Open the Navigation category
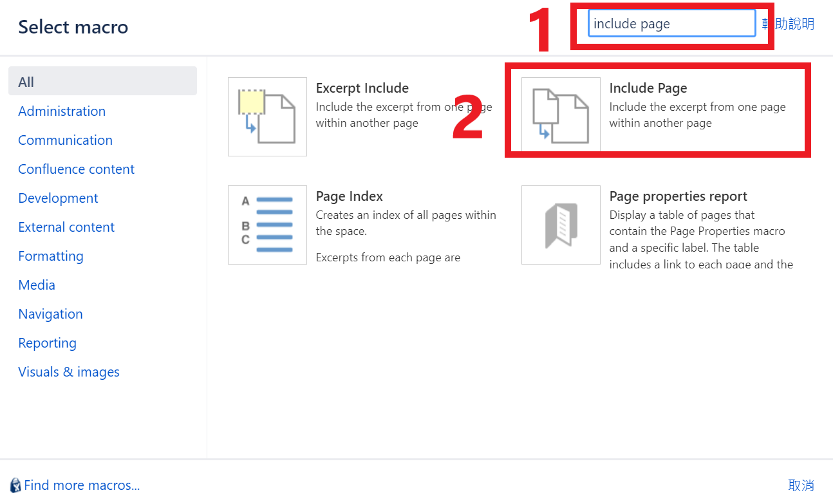 coord(50,313)
